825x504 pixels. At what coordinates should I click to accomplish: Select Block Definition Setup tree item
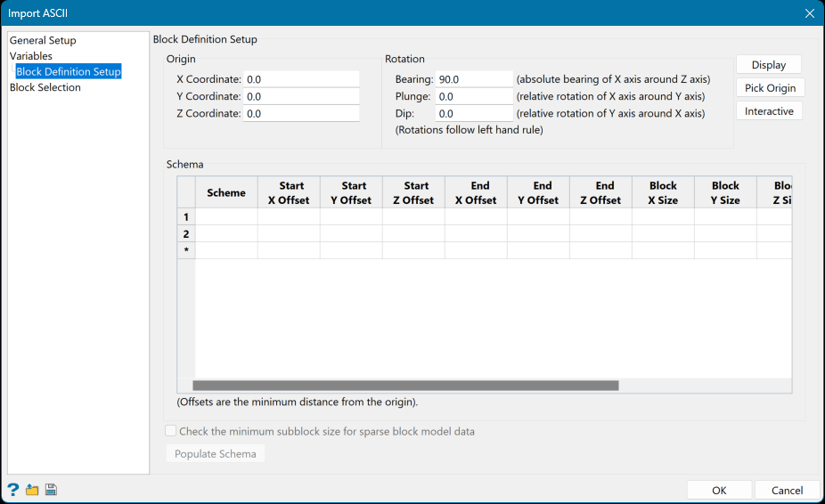(x=69, y=72)
